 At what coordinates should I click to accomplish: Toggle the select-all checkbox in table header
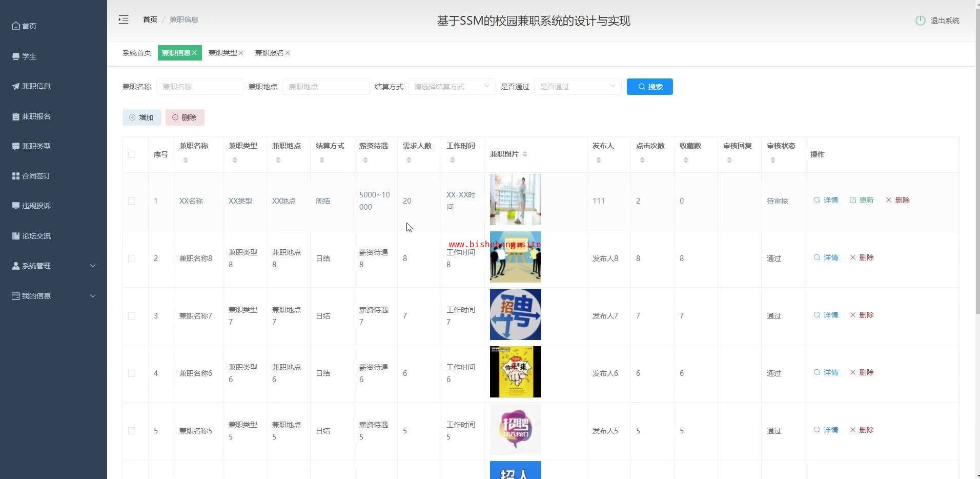(x=132, y=154)
